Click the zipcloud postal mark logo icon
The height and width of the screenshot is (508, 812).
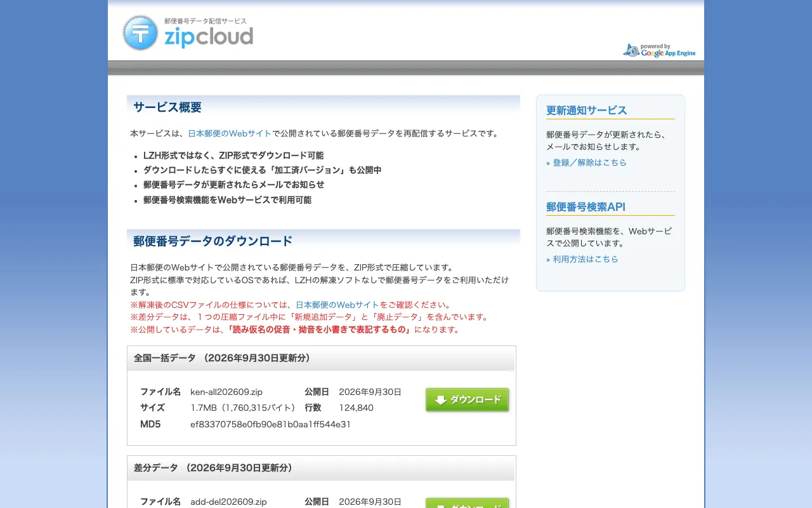pyautogui.click(x=140, y=33)
